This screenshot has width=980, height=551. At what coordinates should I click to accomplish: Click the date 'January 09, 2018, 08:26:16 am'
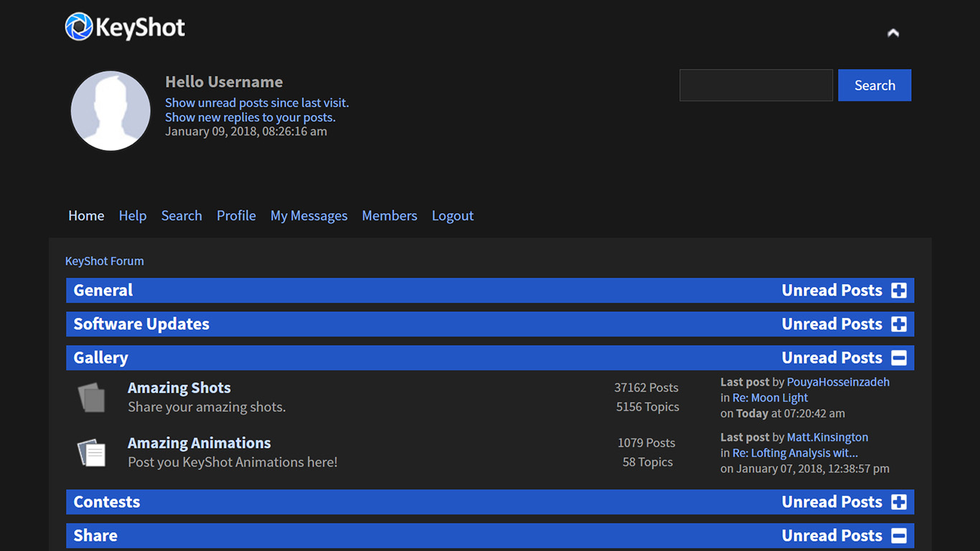[x=246, y=131]
